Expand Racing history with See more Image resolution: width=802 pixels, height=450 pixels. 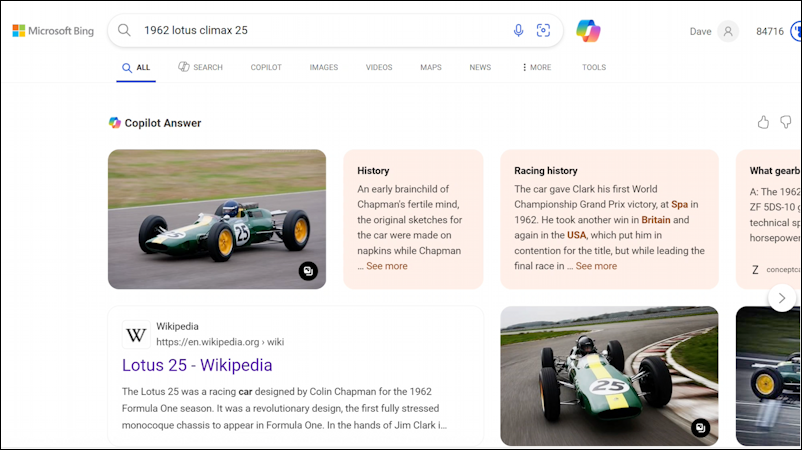click(x=596, y=266)
